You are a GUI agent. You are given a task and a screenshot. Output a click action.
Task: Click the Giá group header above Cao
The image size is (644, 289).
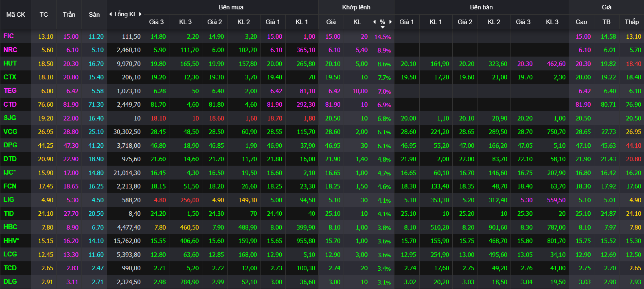coord(607,7)
